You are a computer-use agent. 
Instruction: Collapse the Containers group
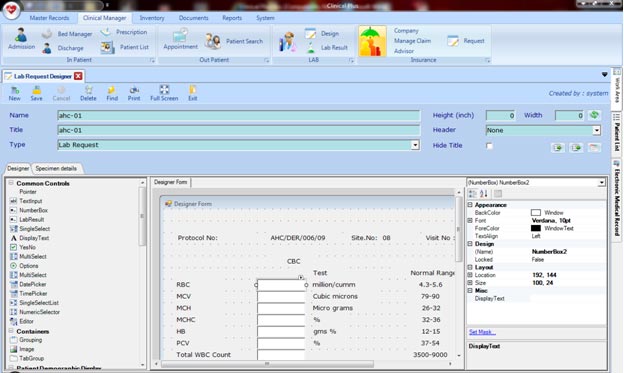click(11, 331)
